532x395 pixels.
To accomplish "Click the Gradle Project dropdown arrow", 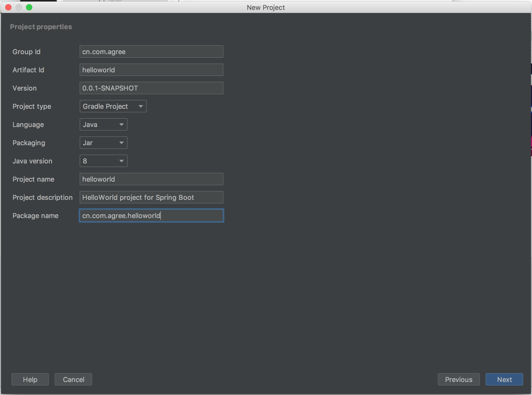I will point(140,106).
